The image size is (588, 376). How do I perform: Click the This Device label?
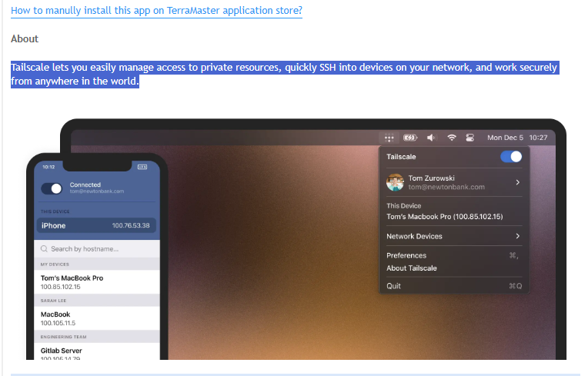(403, 205)
